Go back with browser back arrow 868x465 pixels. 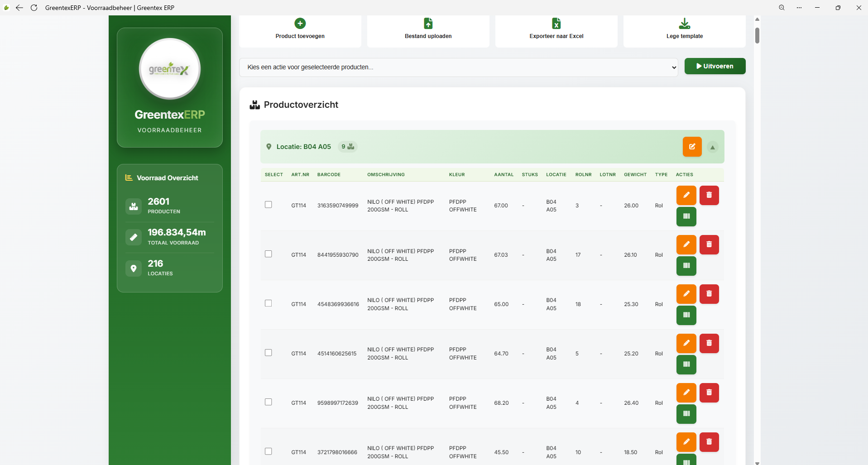pyautogui.click(x=19, y=8)
